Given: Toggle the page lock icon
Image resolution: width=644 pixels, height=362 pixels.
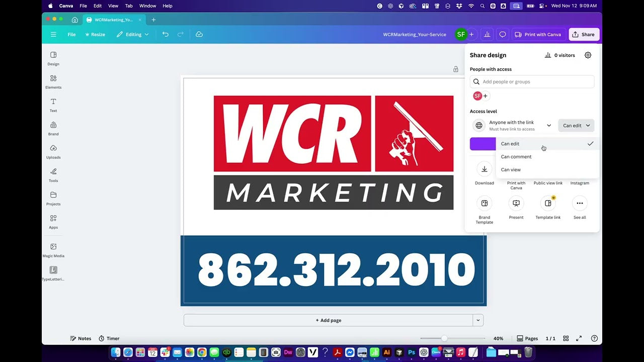Looking at the screenshot, I should [x=456, y=69].
